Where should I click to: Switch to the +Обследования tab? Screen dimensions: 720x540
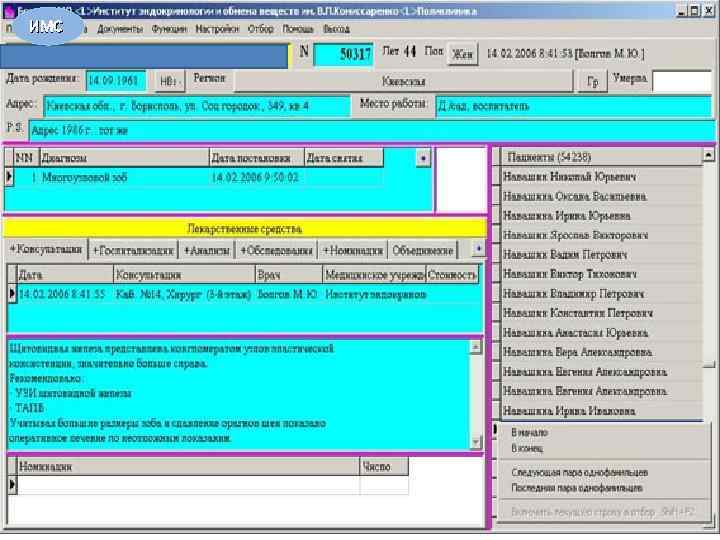276,250
